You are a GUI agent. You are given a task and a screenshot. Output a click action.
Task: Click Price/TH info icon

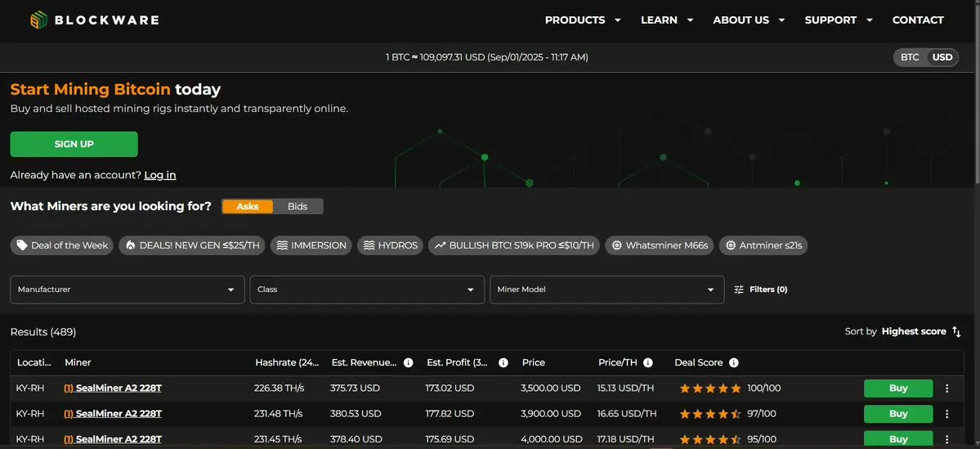click(648, 362)
